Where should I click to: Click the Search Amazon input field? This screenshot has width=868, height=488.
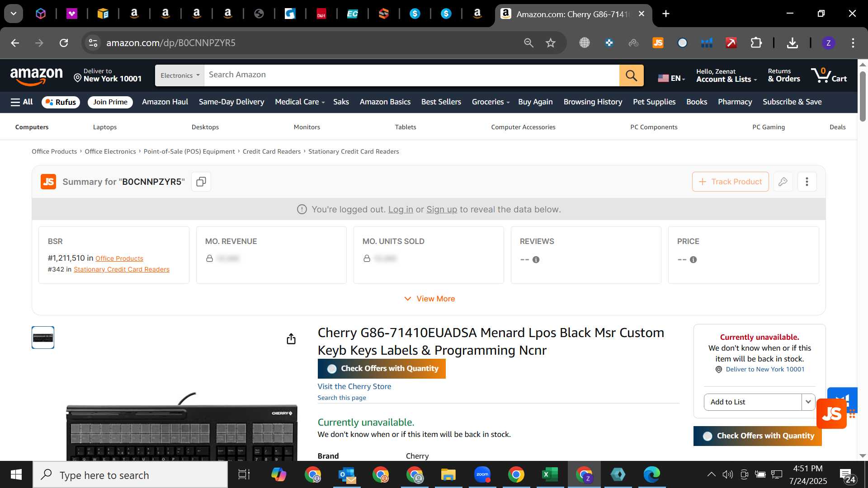click(411, 75)
